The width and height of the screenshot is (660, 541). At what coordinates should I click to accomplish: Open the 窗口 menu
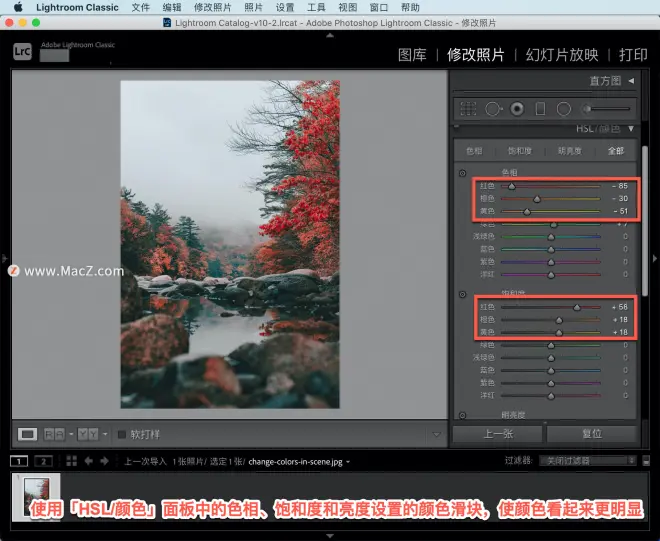(x=379, y=7)
